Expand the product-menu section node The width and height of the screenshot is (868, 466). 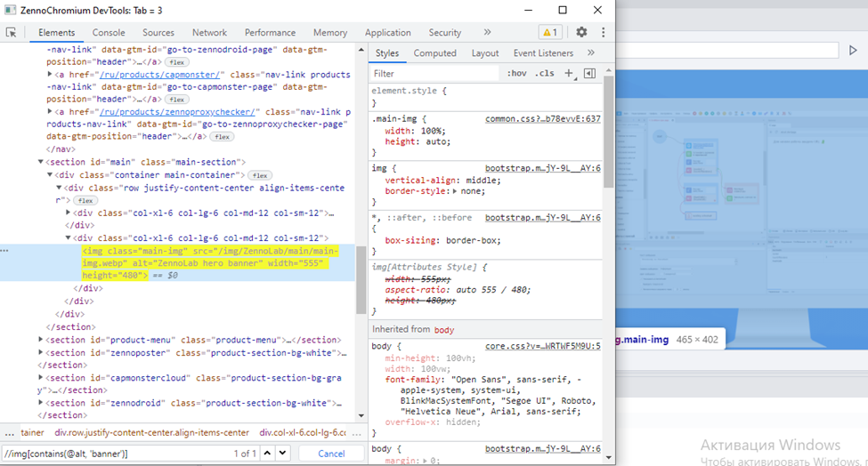pyautogui.click(x=42, y=340)
